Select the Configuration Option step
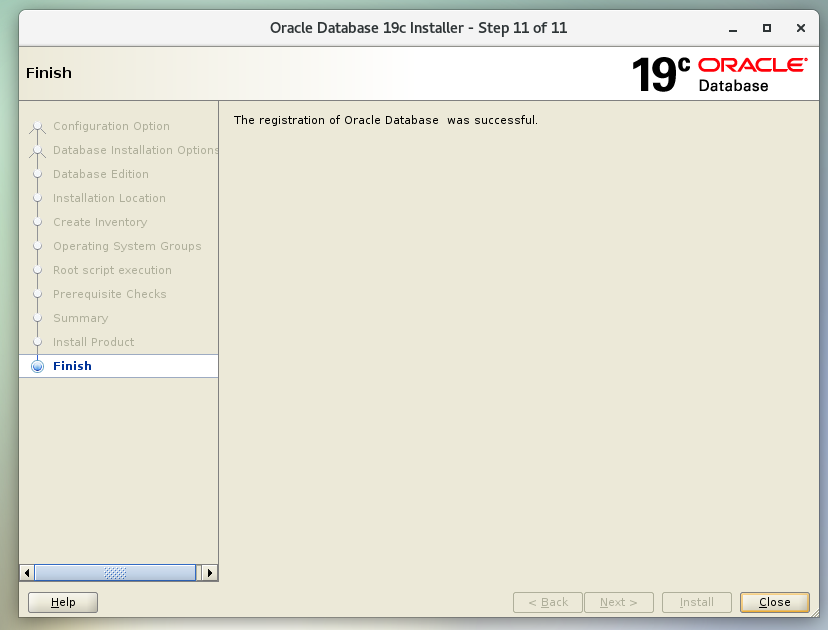This screenshot has width=828, height=630. pyautogui.click(x=111, y=126)
